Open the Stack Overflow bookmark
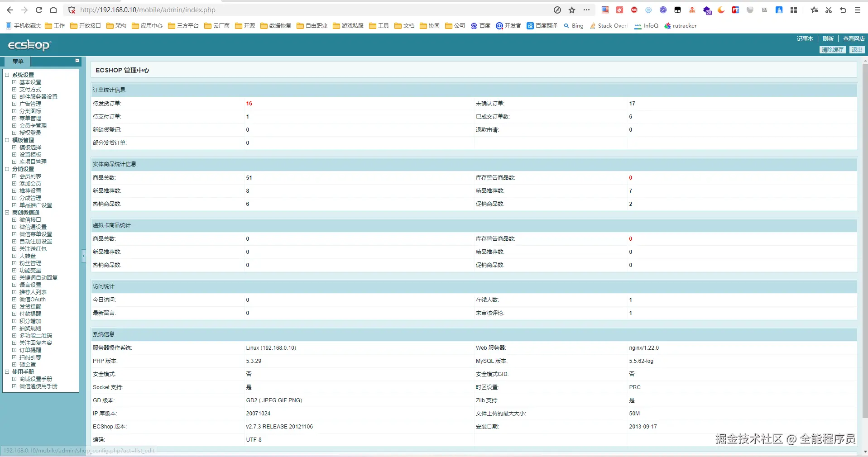The height and width of the screenshot is (457, 868). click(x=608, y=26)
